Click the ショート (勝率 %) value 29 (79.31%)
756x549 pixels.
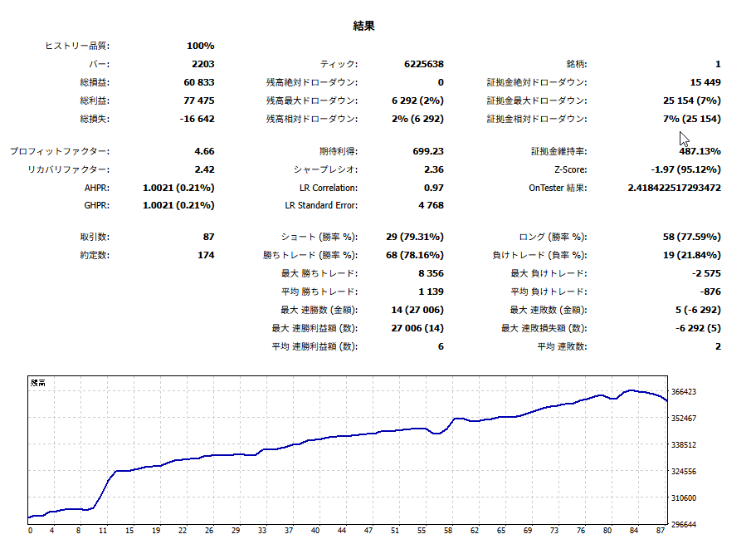tap(415, 237)
